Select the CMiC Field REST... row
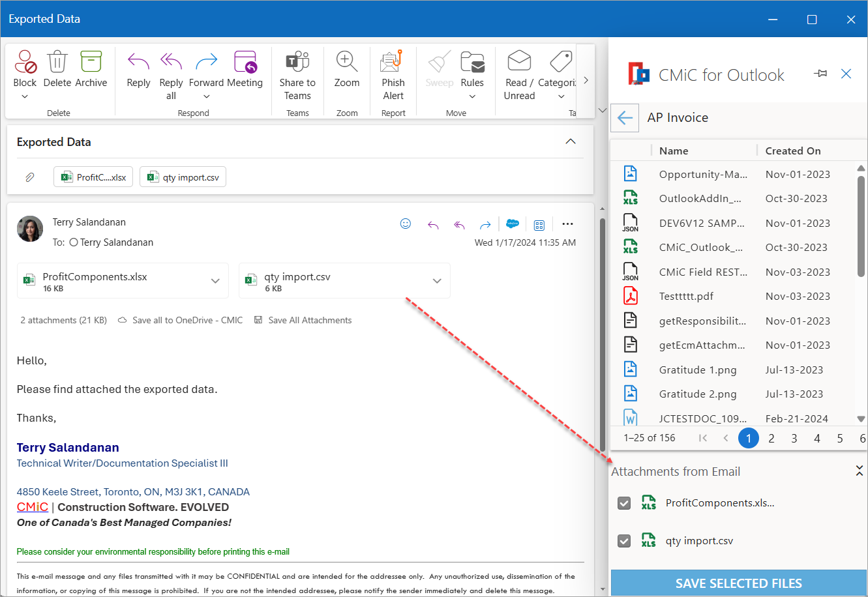Image resolution: width=868 pixels, height=597 pixels. [x=732, y=272]
